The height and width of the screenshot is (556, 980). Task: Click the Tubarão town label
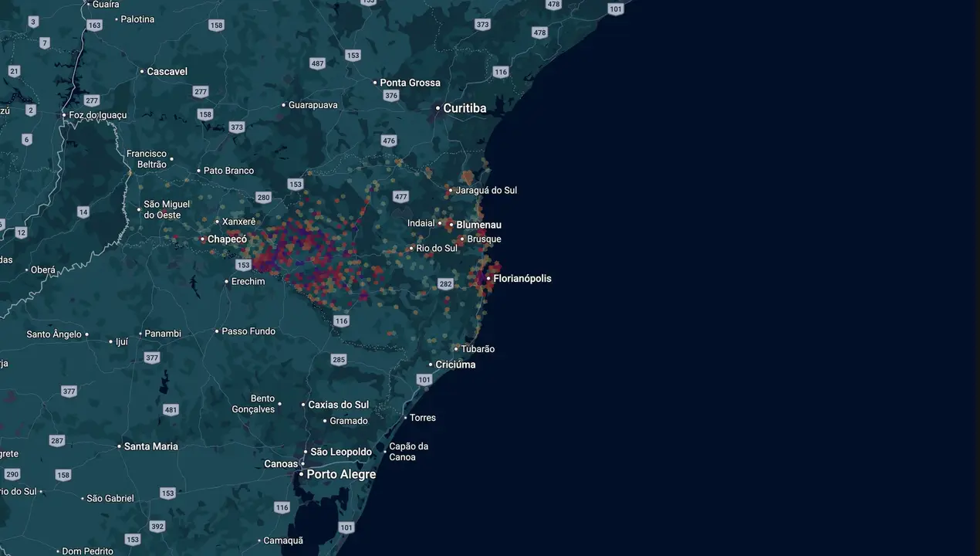pos(478,349)
